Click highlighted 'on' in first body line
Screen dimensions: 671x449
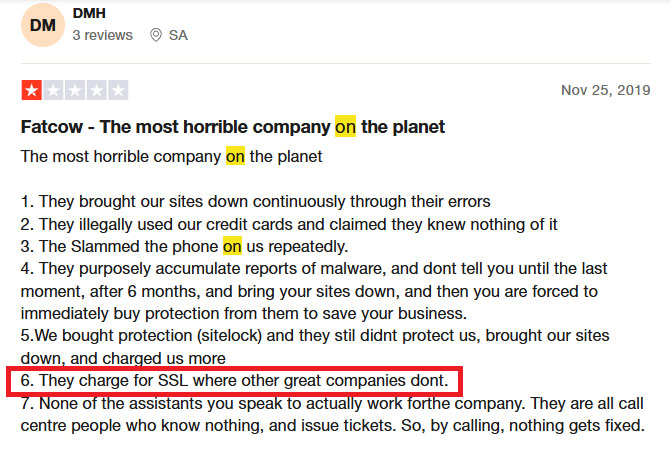235,157
